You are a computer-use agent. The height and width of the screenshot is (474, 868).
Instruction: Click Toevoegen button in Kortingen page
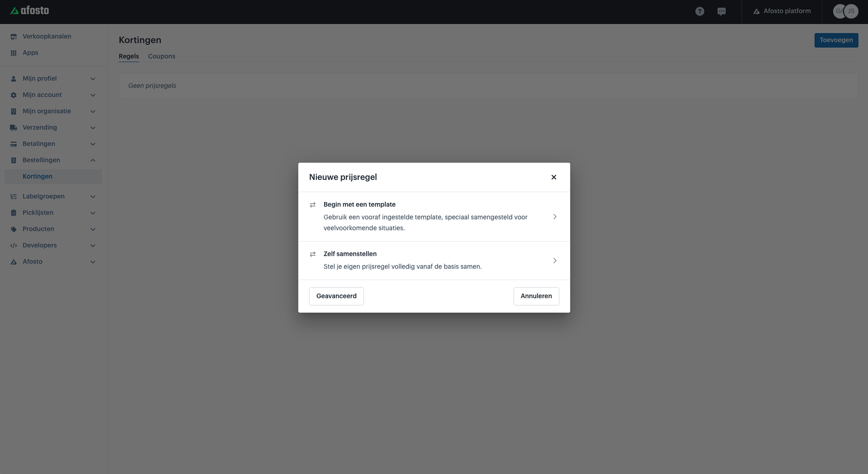[x=836, y=40]
